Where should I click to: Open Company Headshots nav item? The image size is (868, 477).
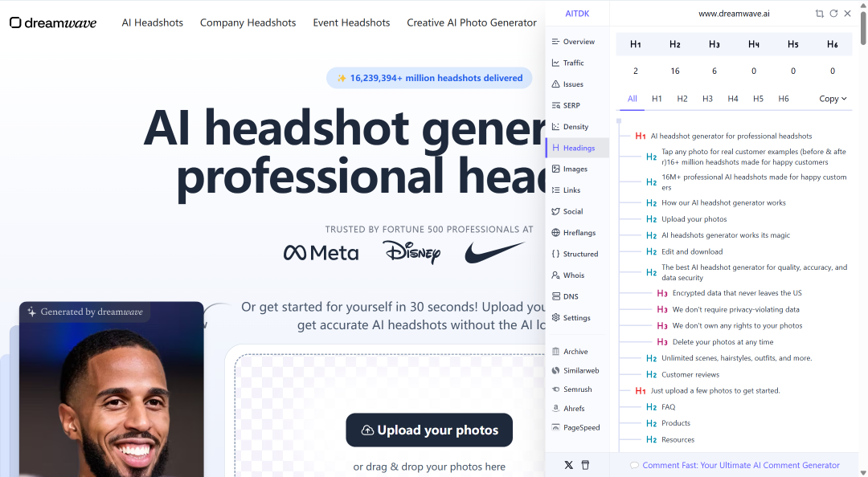(248, 22)
